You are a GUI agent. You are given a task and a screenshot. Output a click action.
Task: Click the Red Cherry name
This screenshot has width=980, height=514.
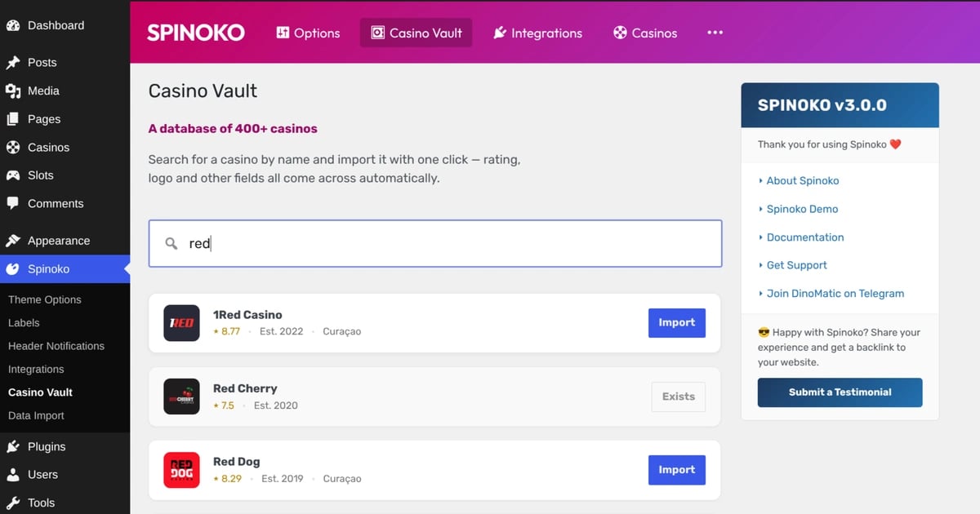(245, 388)
